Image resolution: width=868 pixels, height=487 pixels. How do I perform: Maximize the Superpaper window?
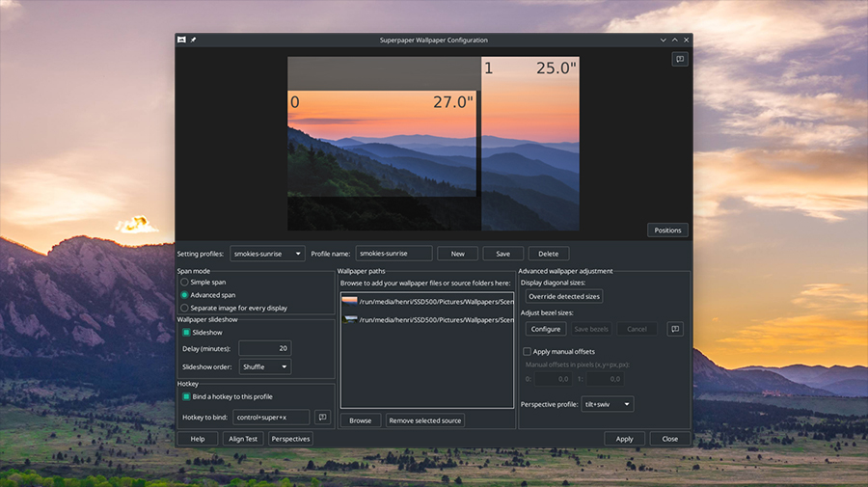pos(675,40)
